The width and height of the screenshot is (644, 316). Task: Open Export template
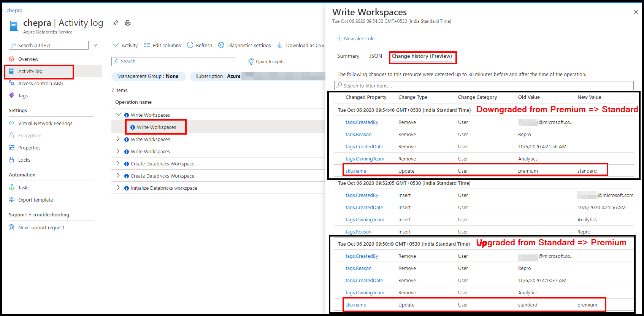pos(36,200)
